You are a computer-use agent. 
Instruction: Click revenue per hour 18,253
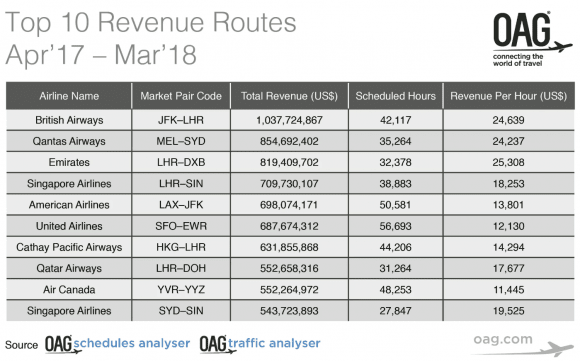[509, 184]
